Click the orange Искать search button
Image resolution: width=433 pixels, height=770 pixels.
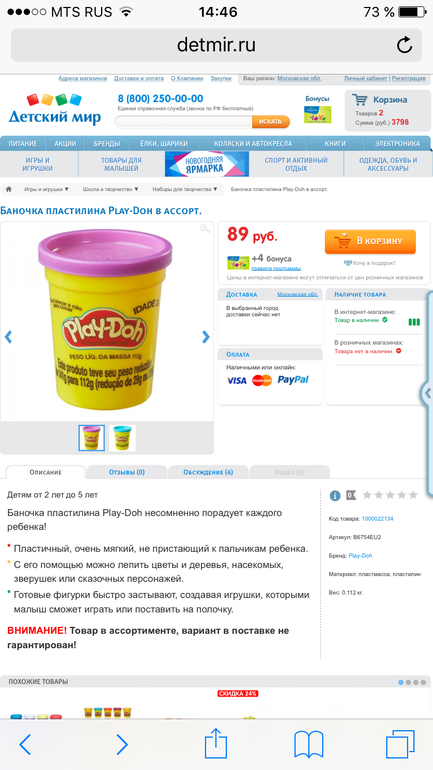271,121
